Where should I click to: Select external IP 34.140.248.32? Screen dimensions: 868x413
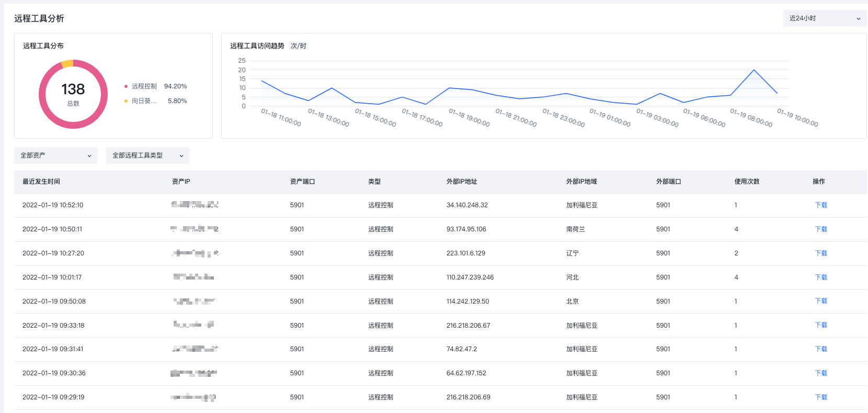point(467,205)
